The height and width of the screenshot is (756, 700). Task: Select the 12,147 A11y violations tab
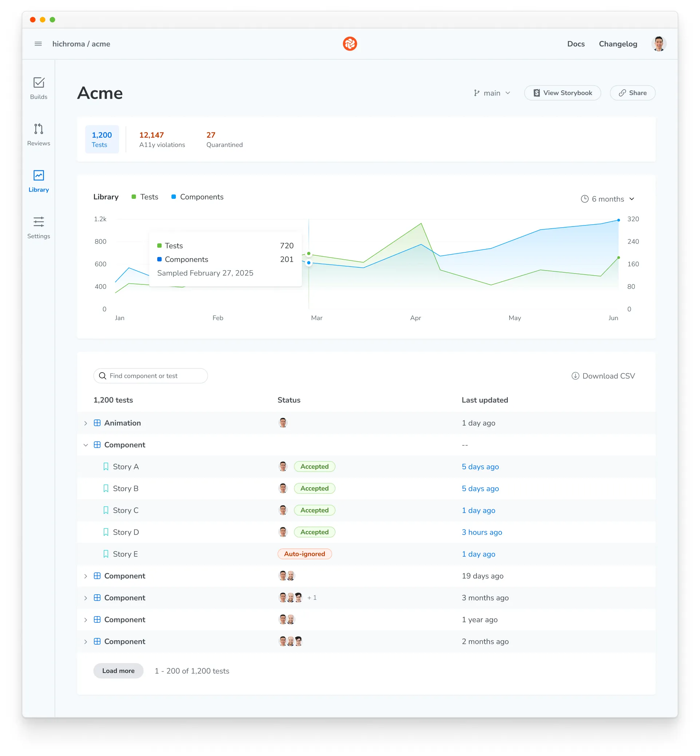tap(162, 139)
